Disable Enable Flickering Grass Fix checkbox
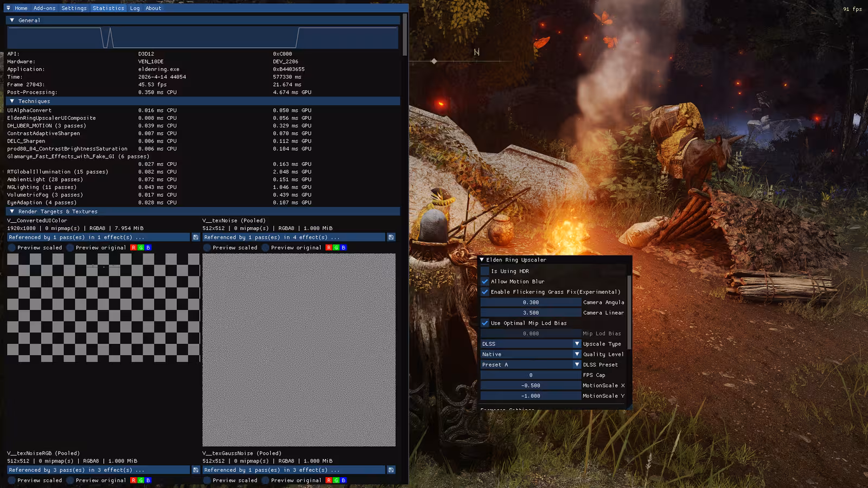 click(x=485, y=291)
